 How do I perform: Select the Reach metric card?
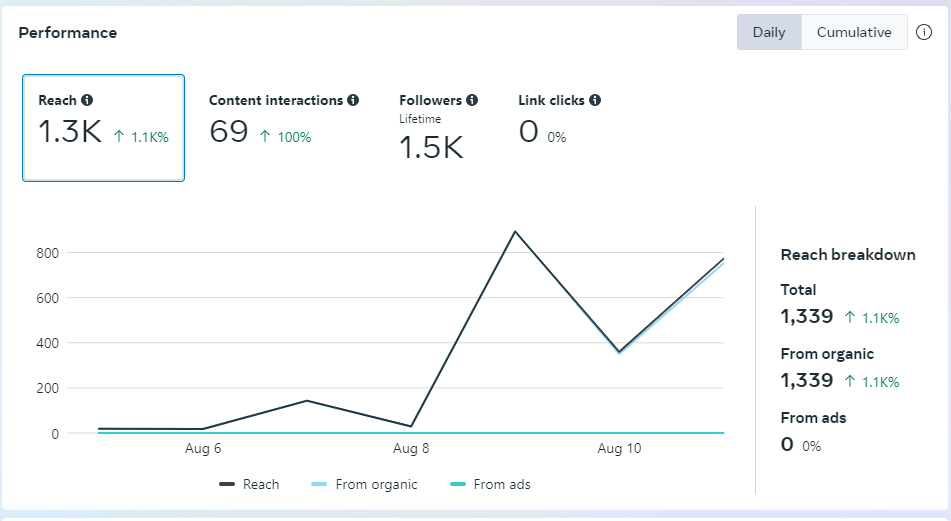click(x=103, y=128)
